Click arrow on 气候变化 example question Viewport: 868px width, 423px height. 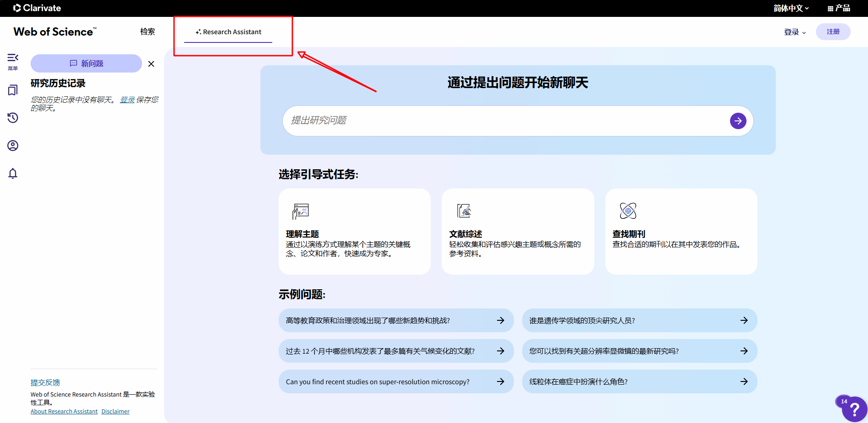[501, 351]
